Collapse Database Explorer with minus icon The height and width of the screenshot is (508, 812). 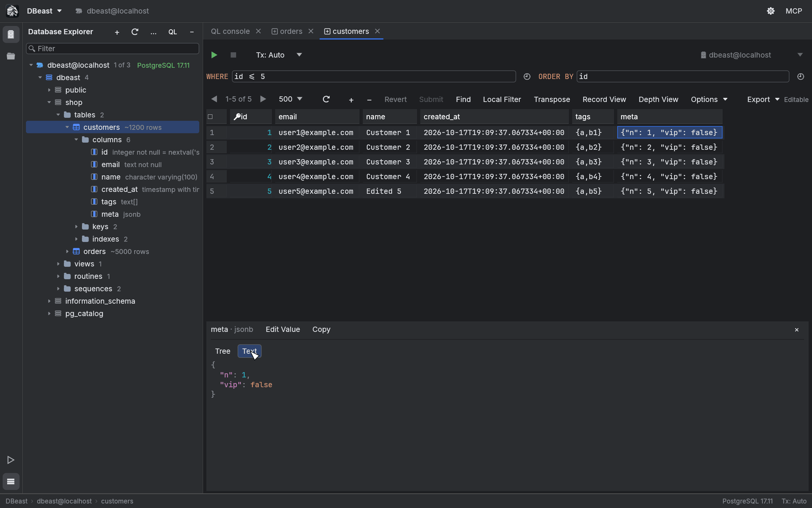[x=192, y=32]
